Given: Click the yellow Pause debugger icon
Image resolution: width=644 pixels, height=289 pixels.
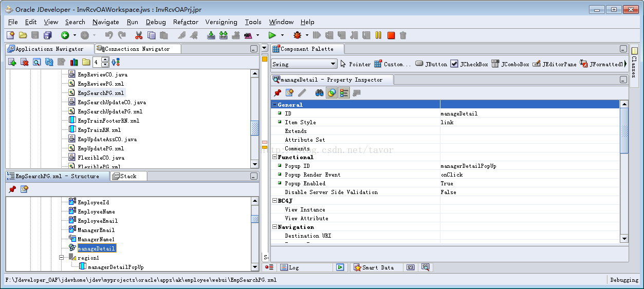Looking at the screenshot, I should click(378, 35).
